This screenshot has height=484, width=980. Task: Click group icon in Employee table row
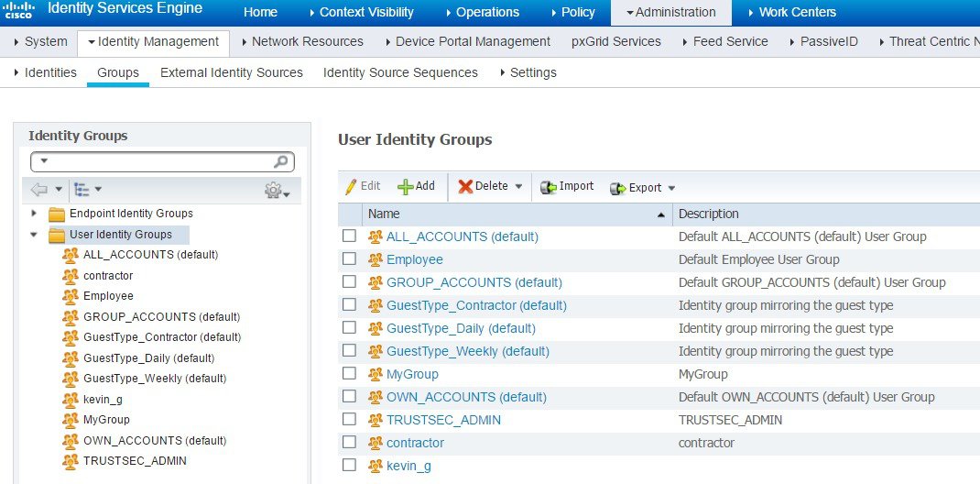(375, 259)
